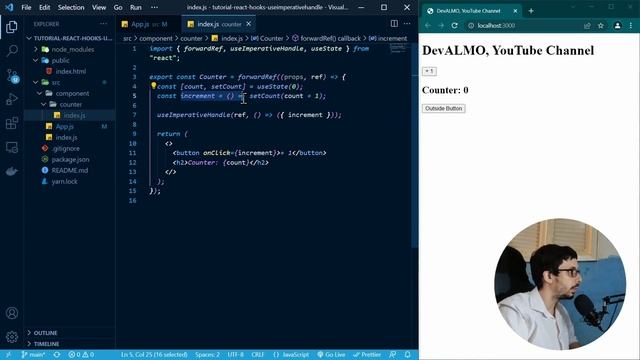The image size is (640, 360).
Task: Open the Go menu
Action: (x=118, y=7)
